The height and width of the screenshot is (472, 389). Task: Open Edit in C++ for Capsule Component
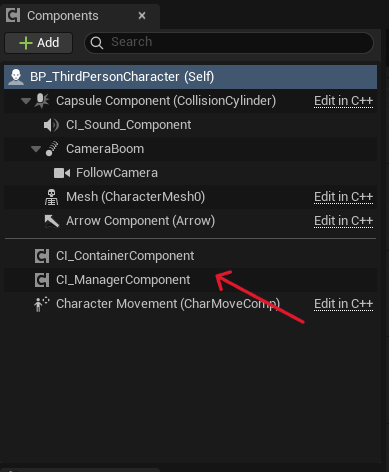pyautogui.click(x=343, y=101)
